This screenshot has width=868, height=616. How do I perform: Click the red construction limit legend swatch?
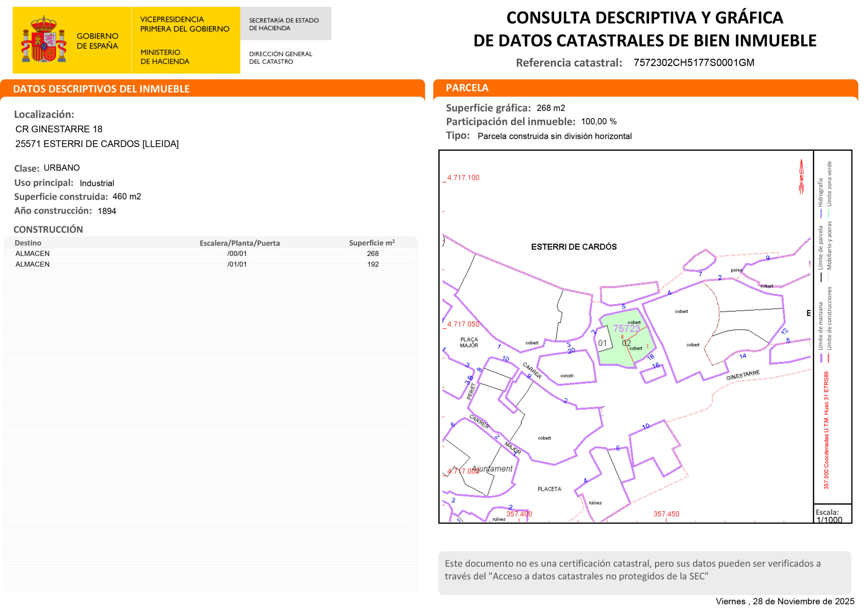[x=829, y=358]
